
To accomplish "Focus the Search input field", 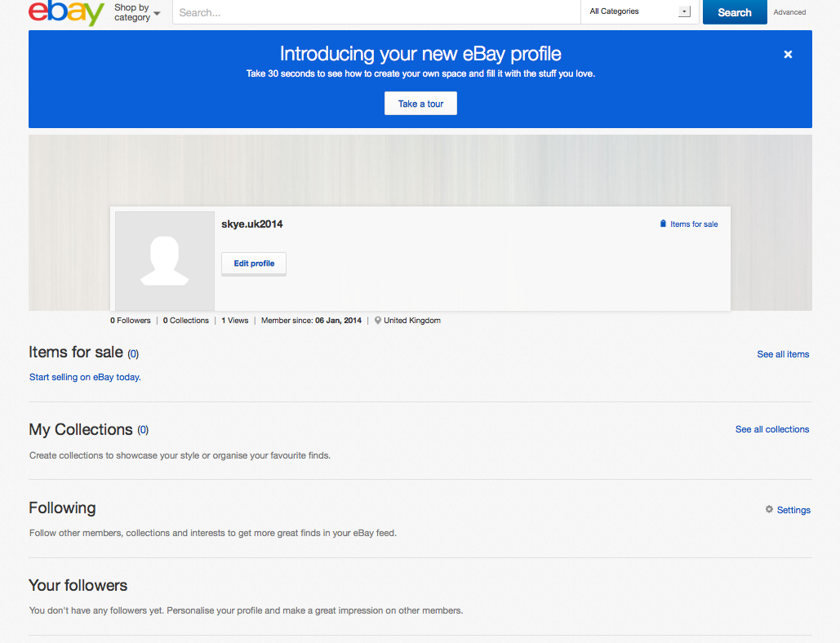I will 376,12.
